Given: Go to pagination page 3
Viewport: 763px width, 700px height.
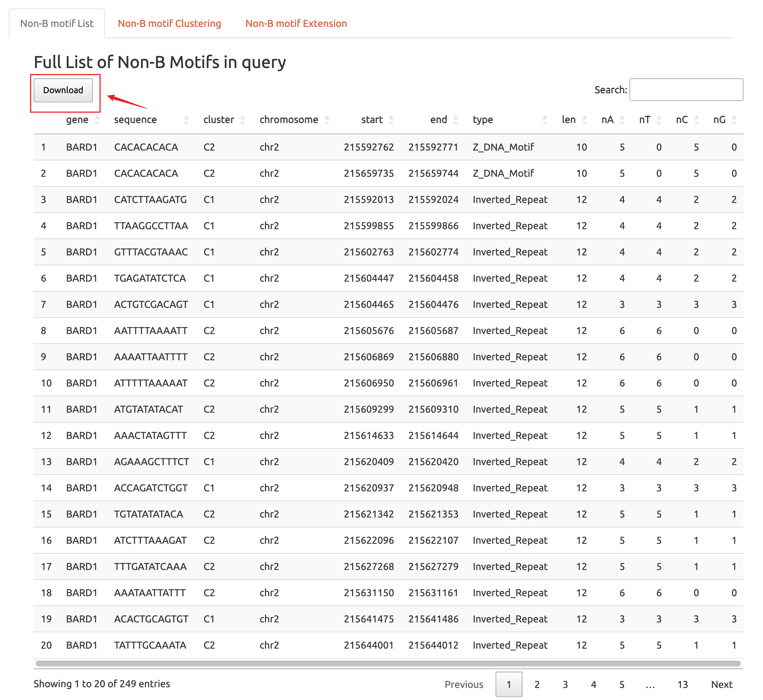Looking at the screenshot, I should pyautogui.click(x=565, y=684).
